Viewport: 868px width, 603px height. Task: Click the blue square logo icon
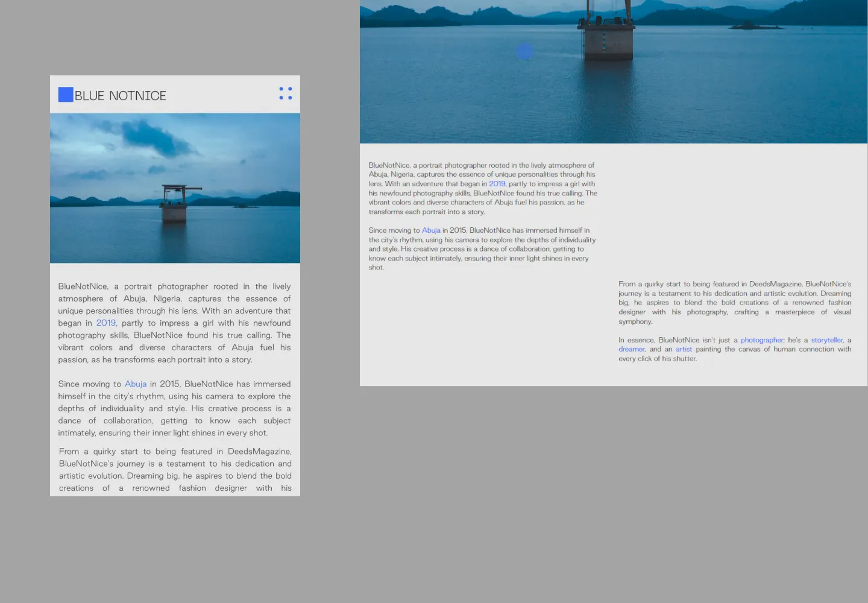pyautogui.click(x=66, y=95)
